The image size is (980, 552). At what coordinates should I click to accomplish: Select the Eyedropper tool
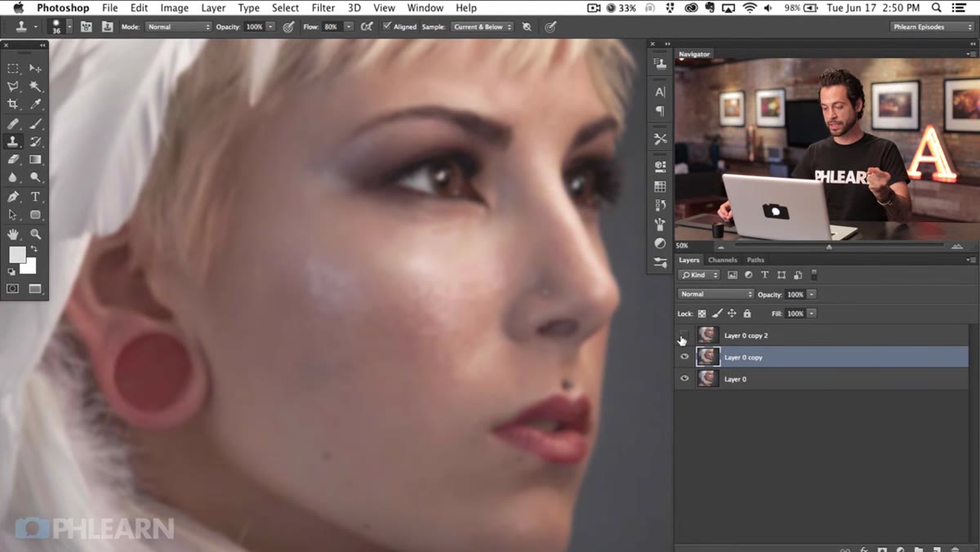pyautogui.click(x=35, y=105)
